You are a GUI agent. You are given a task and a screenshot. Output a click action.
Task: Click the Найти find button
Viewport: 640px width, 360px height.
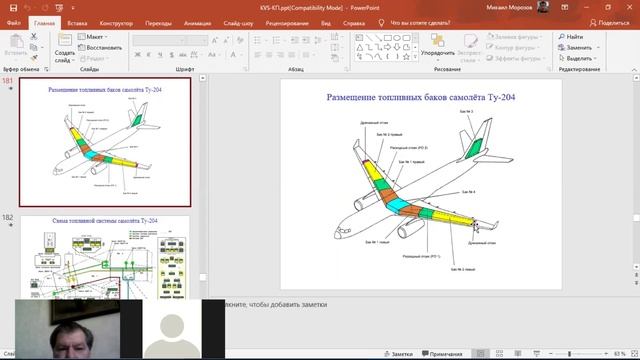pos(571,37)
